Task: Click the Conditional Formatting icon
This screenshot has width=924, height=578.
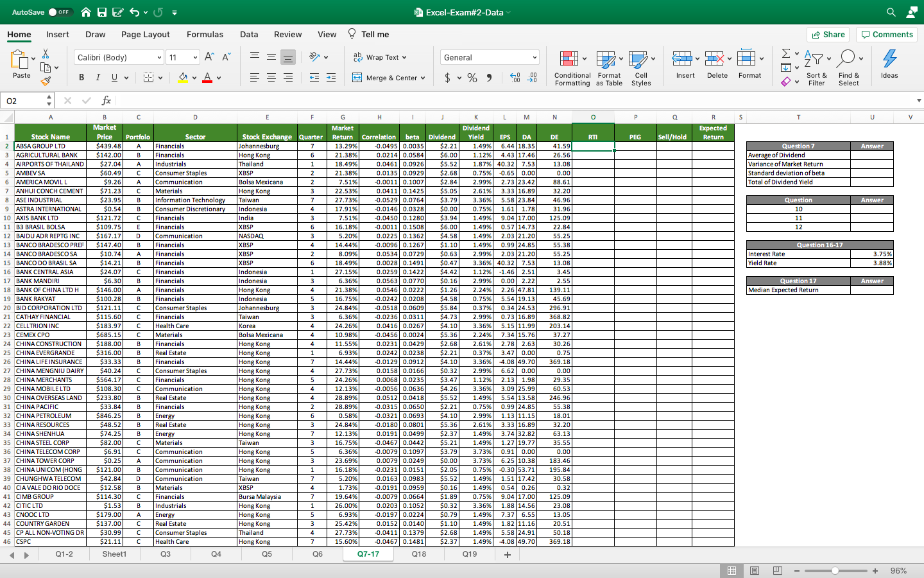Action: point(569,59)
